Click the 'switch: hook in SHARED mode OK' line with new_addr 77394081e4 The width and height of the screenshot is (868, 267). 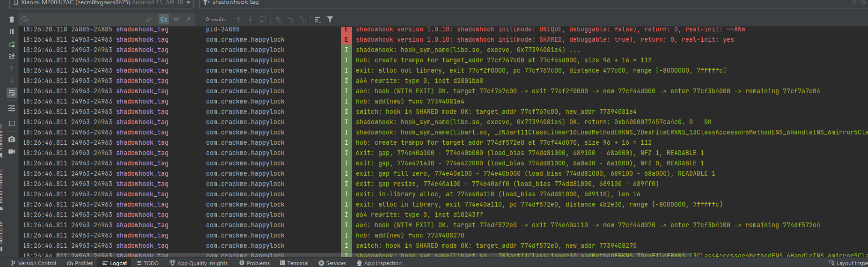click(x=496, y=111)
